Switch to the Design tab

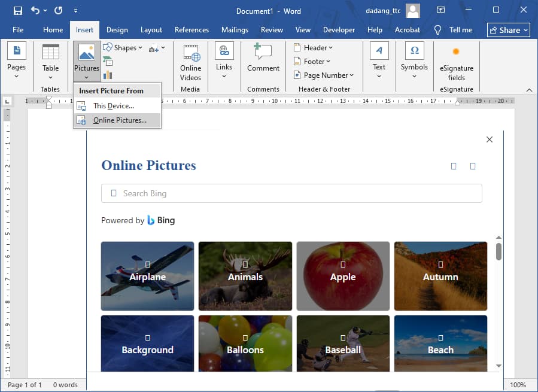[117, 29]
